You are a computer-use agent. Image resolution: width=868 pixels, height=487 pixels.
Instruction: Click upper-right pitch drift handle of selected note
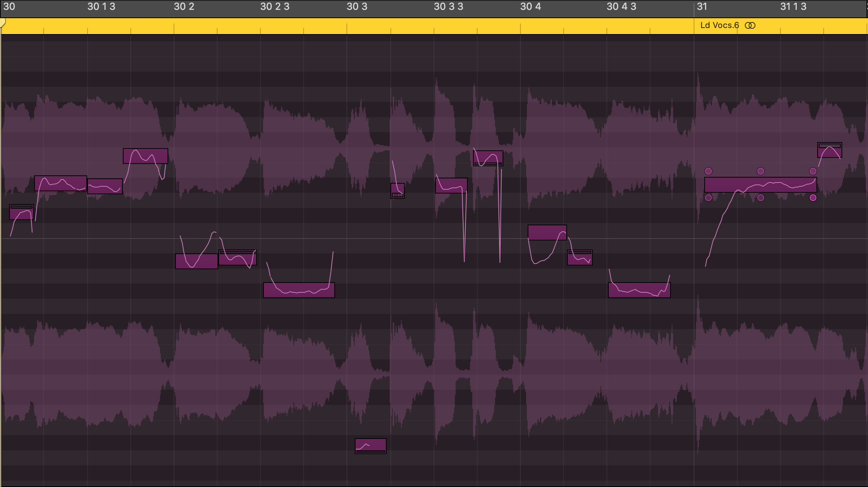(x=813, y=171)
